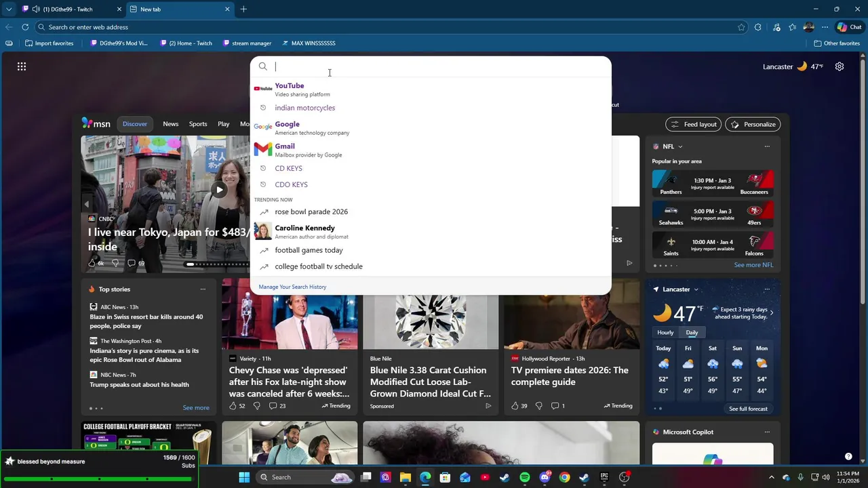Open the apps grid launcher icon
This screenshot has width=868, height=488.
click(22, 66)
